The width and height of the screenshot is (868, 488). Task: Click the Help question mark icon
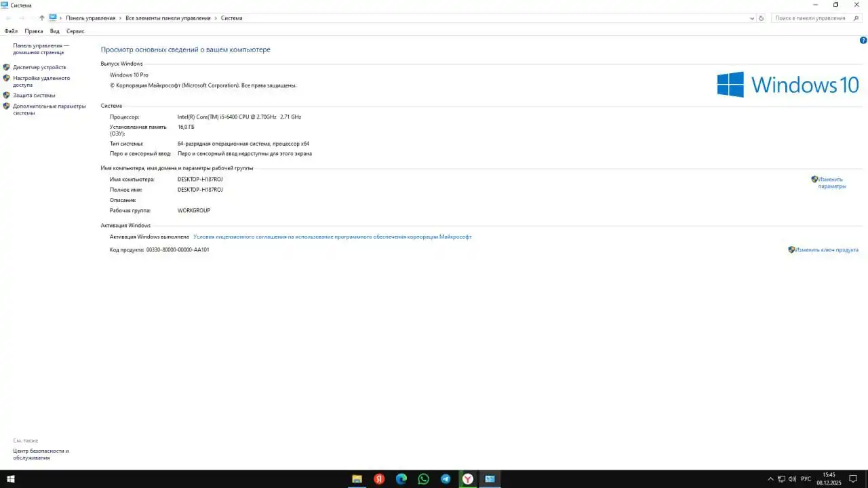pos(863,41)
